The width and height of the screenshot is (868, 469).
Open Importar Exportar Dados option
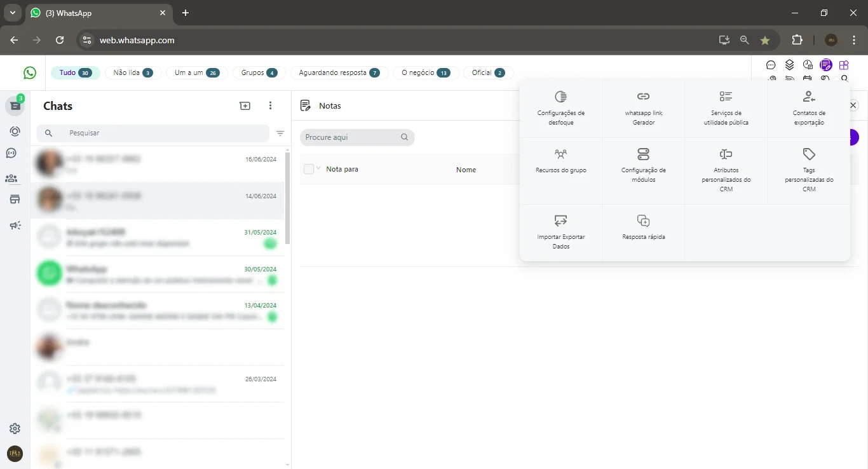pyautogui.click(x=560, y=232)
